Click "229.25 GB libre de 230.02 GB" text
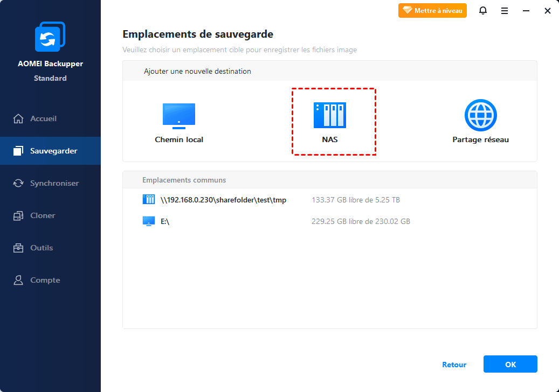 pos(361,221)
